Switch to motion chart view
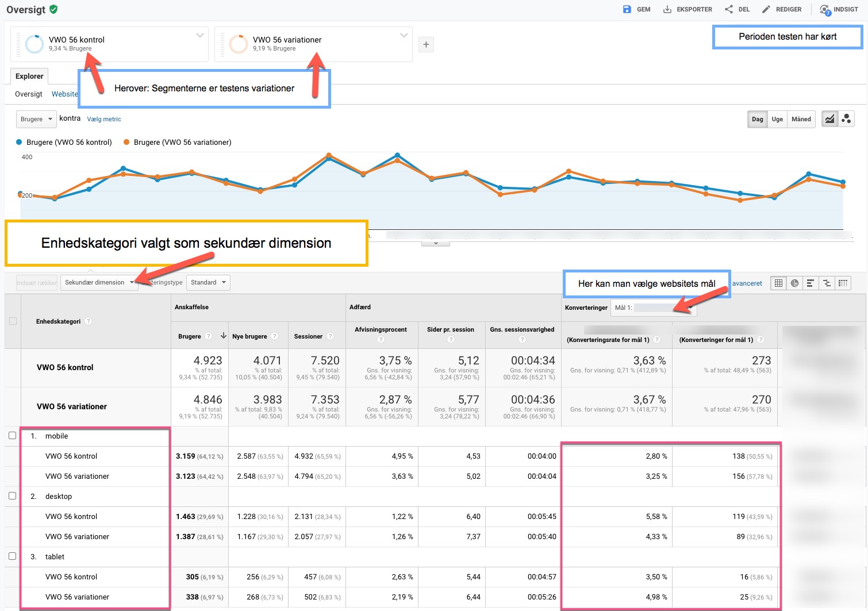The width and height of the screenshot is (868, 611). coord(846,119)
